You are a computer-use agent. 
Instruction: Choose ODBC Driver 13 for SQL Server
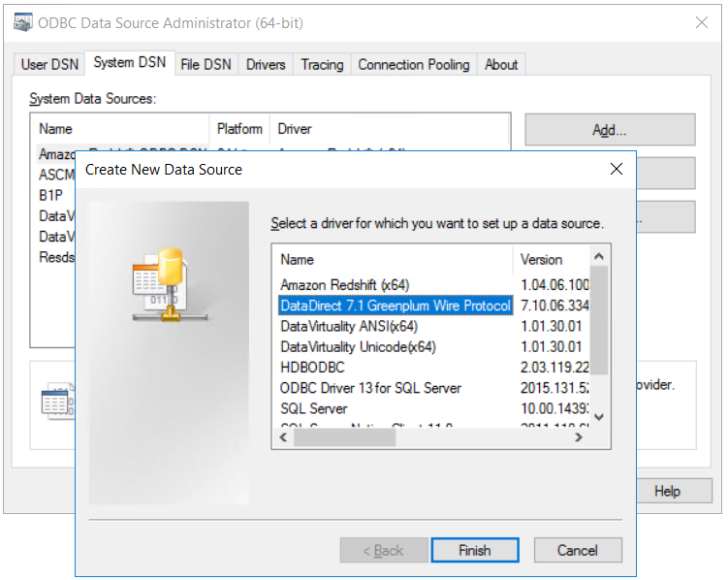tap(370, 388)
